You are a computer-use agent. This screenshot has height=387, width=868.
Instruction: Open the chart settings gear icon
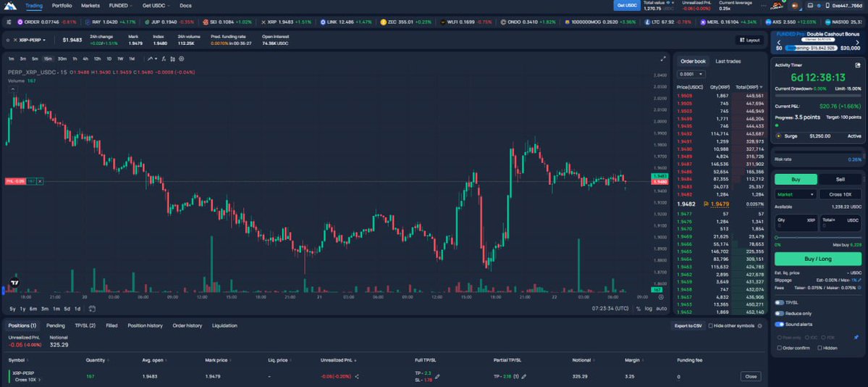click(181, 59)
